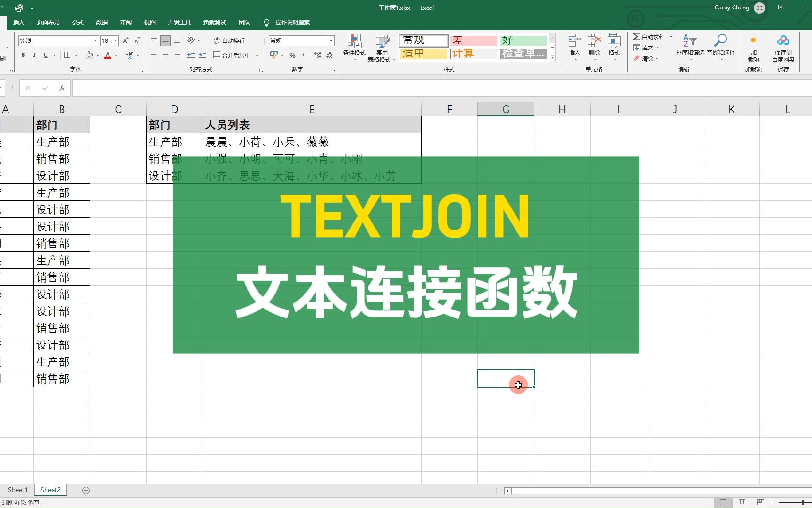Image resolution: width=812 pixels, height=508 pixels.
Task: Expand border style options arrow
Action: click(x=76, y=55)
